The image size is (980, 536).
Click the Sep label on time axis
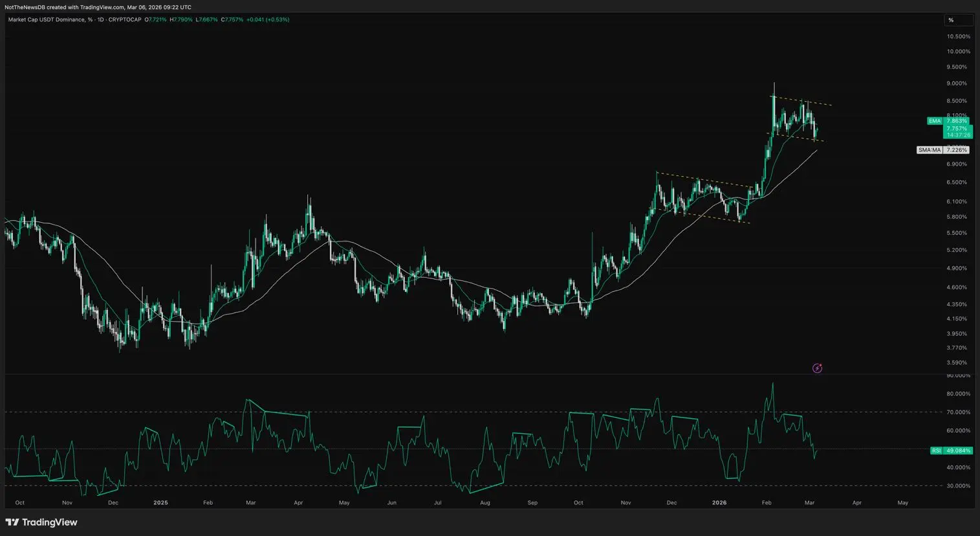532,503
